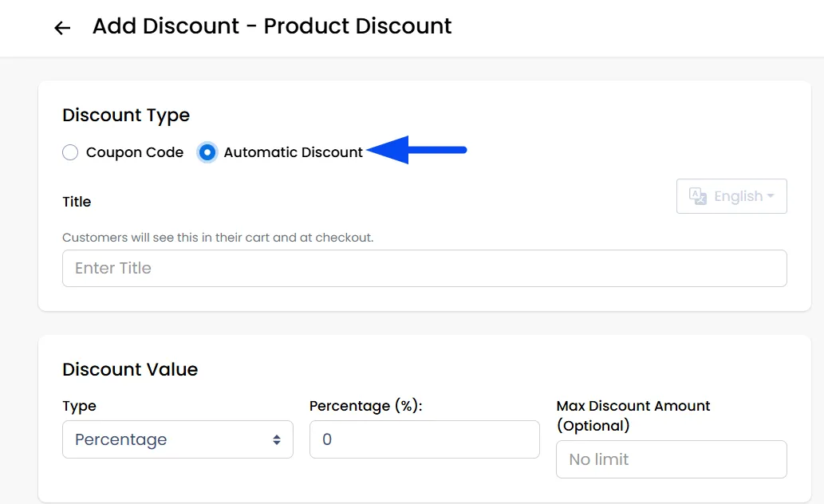This screenshot has height=504, width=824.
Task: Click the up-down arrows in Type select
Action: [277, 440]
